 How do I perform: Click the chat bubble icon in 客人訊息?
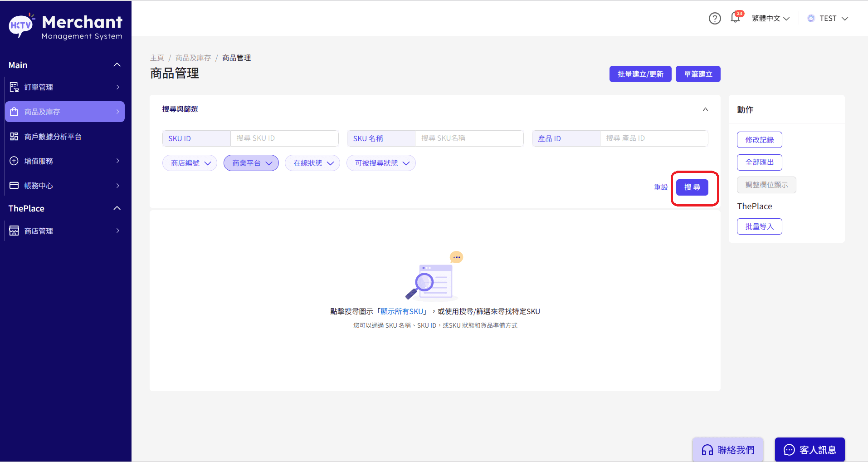coord(790,450)
